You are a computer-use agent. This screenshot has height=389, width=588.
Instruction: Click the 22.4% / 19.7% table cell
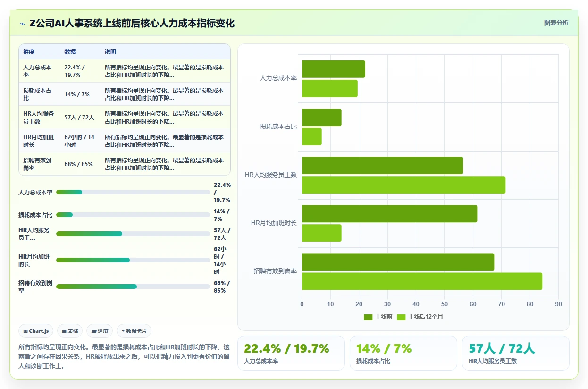81,71
